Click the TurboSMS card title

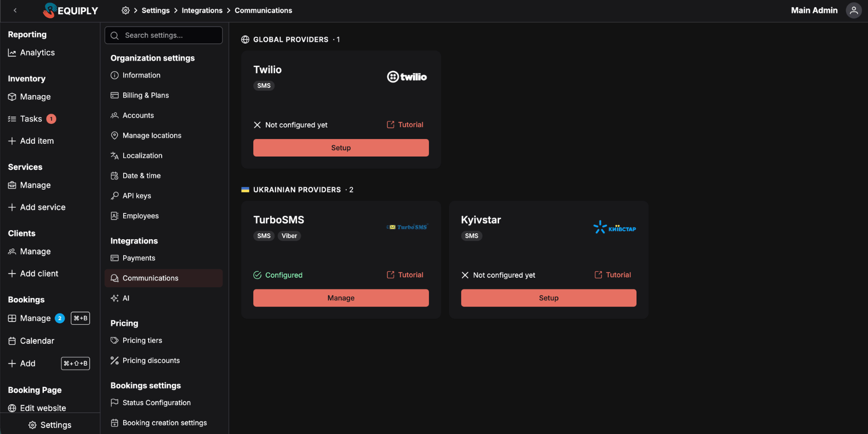coord(279,220)
